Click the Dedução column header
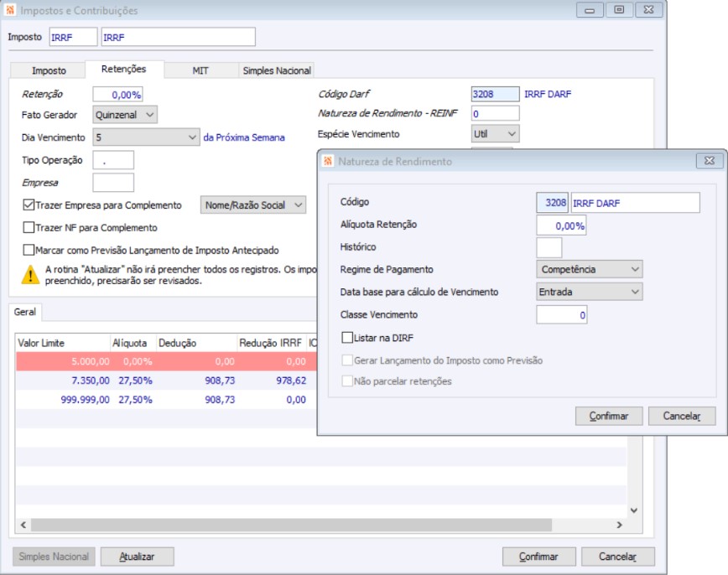The image size is (728, 575). point(197,343)
